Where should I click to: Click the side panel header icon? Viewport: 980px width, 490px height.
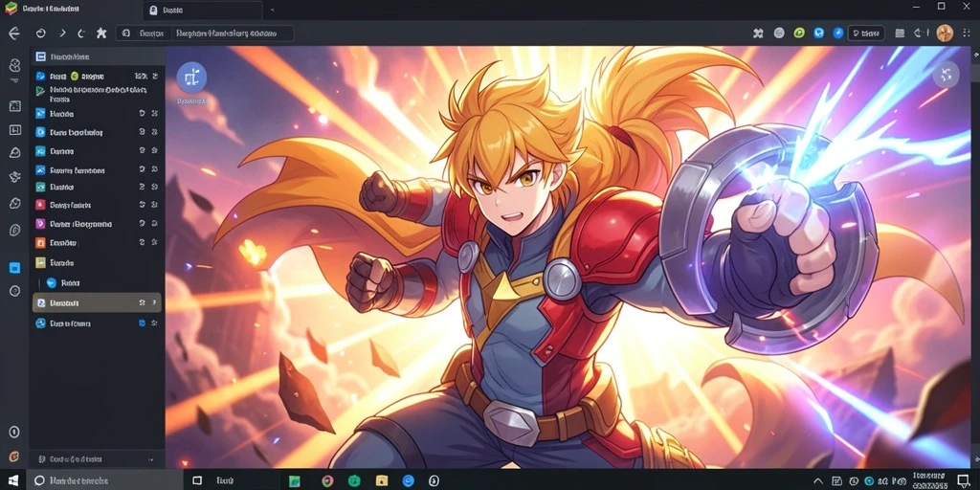[40, 56]
